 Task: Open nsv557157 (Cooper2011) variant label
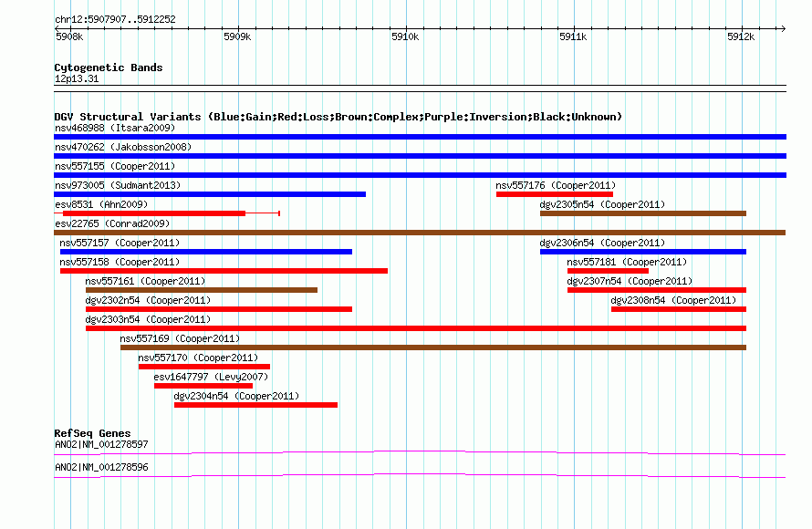pyautogui.click(x=120, y=243)
